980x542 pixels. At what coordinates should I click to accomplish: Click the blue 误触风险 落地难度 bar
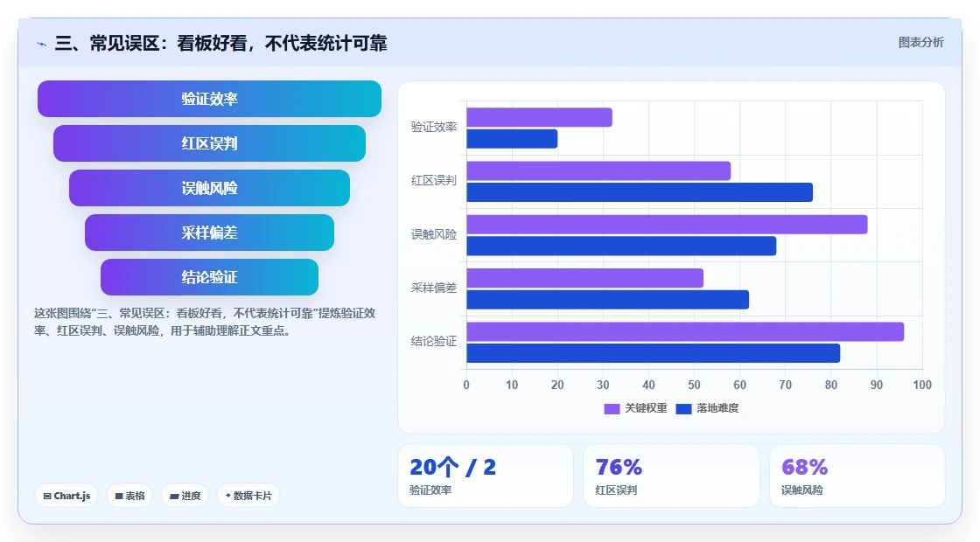pyautogui.click(x=621, y=246)
